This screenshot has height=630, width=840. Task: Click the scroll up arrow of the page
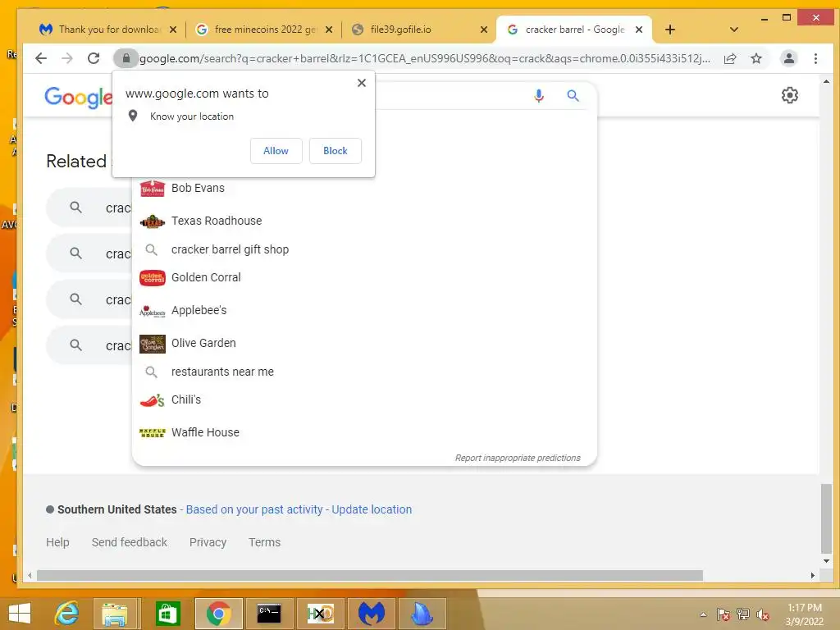(826, 82)
